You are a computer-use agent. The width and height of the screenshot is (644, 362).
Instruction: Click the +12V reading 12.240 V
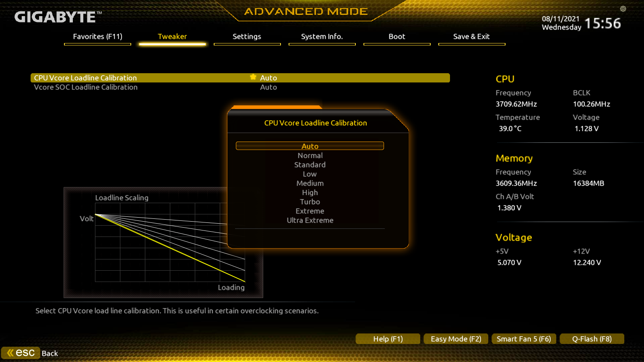click(587, 263)
